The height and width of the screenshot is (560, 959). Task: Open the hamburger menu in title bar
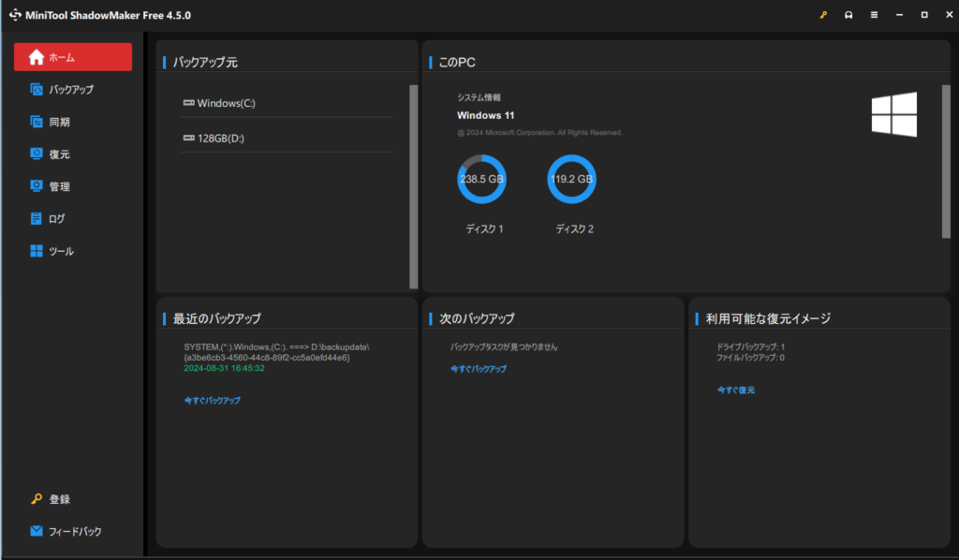874,15
